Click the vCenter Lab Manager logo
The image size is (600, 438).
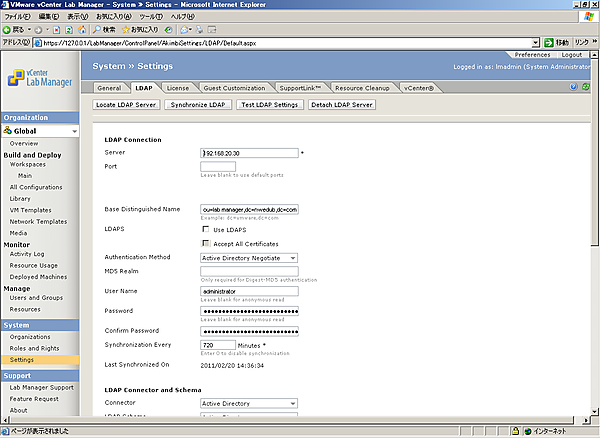38,78
